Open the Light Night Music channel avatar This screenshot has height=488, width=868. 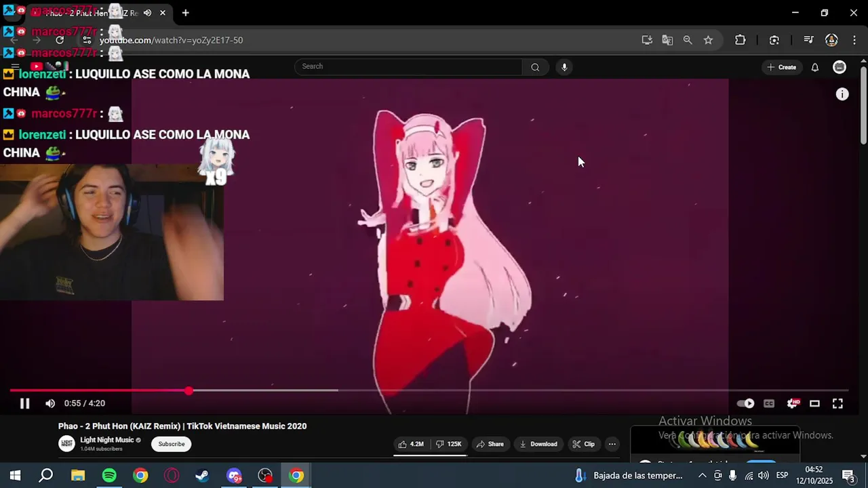tap(66, 444)
